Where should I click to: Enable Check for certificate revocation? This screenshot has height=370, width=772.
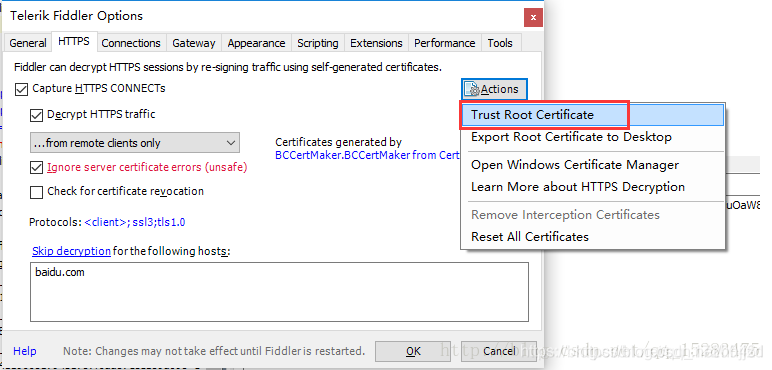point(36,192)
